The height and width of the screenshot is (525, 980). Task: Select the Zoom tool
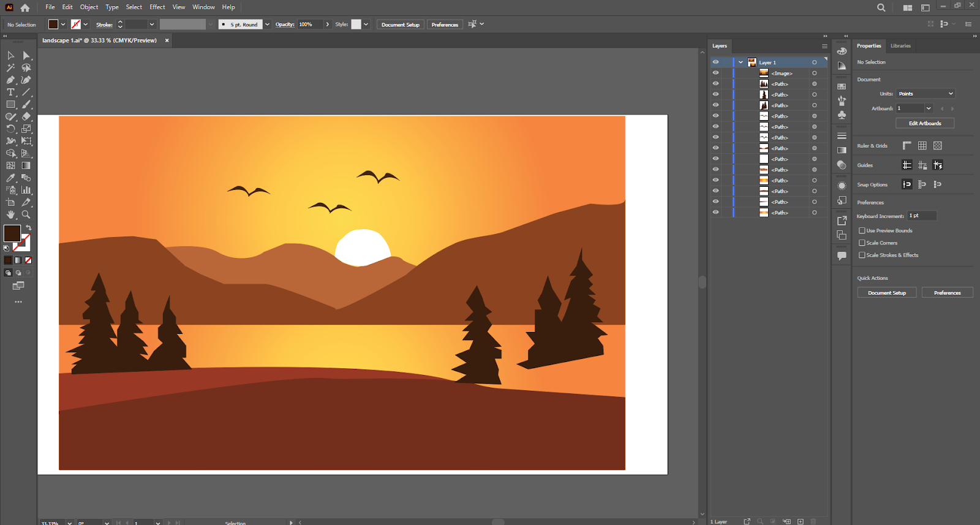coord(26,214)
